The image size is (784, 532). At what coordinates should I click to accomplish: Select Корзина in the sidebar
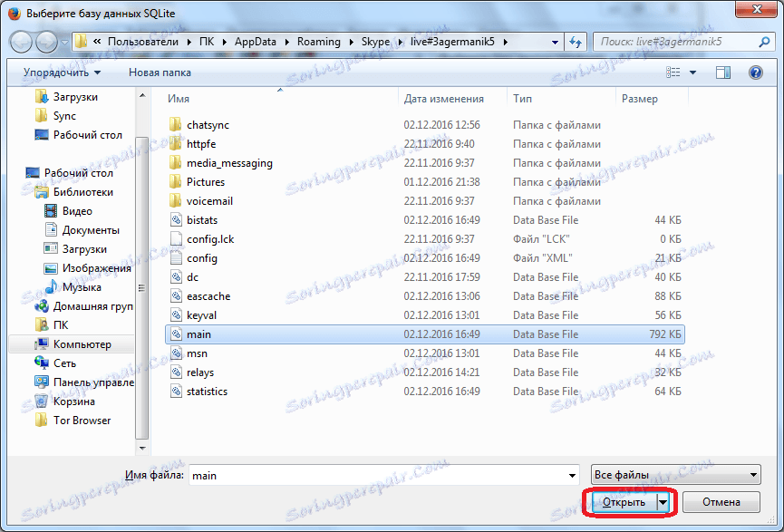64,401
